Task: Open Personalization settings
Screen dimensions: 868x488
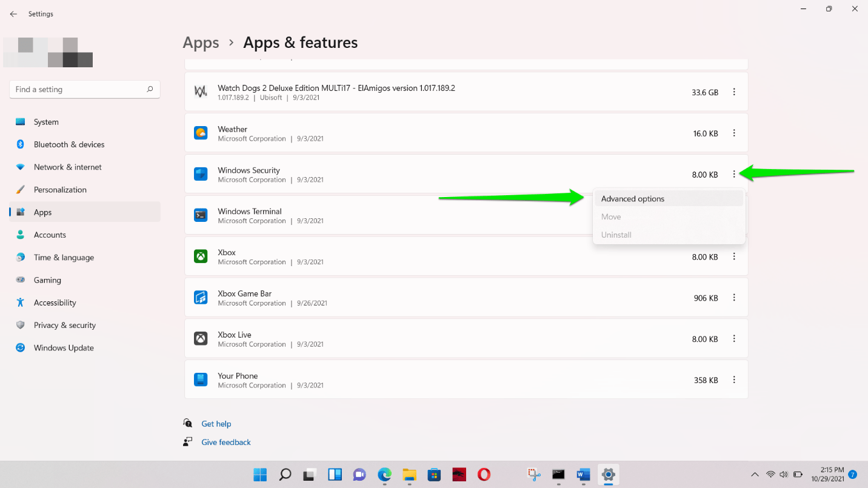Action: tap(59, 189)
